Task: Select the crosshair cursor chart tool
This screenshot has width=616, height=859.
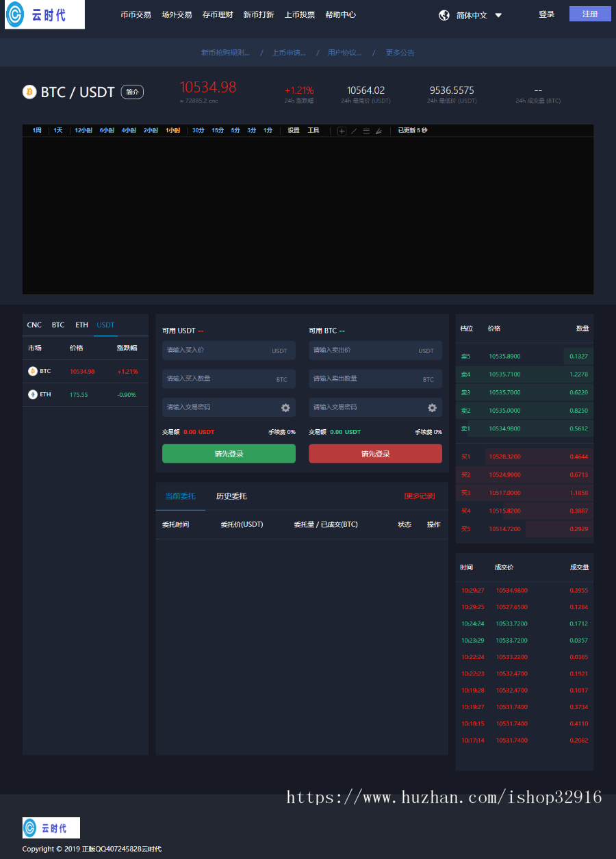Action: pyautogui.click(x=342, y=131)
